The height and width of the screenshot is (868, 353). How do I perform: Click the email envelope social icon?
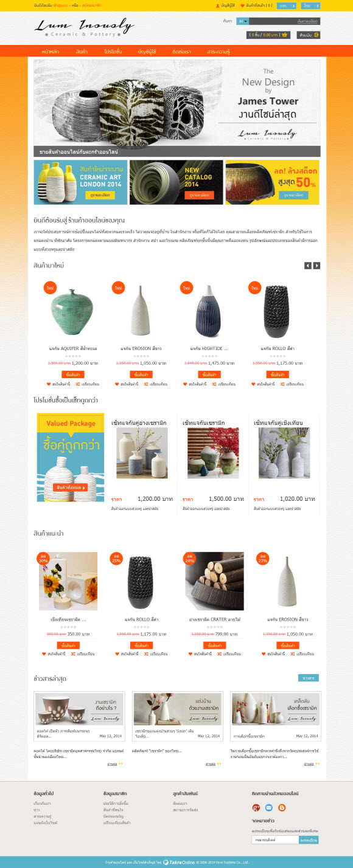[x=269, y=807]
